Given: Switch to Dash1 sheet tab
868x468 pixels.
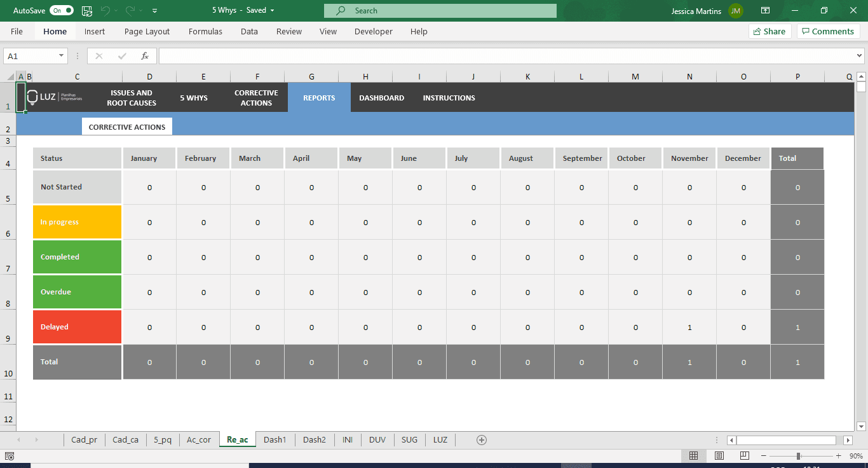Looking at the screenshot, I should coord(275,439).
